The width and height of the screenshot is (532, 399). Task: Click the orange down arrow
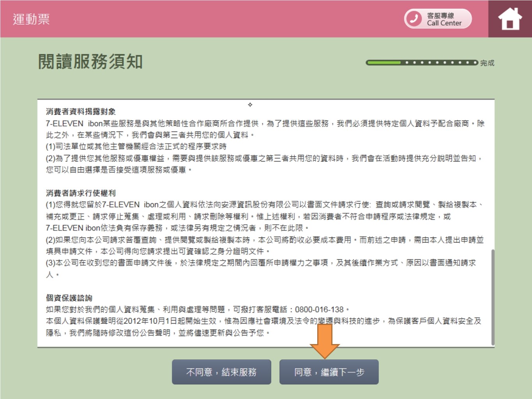click(325, 341)
